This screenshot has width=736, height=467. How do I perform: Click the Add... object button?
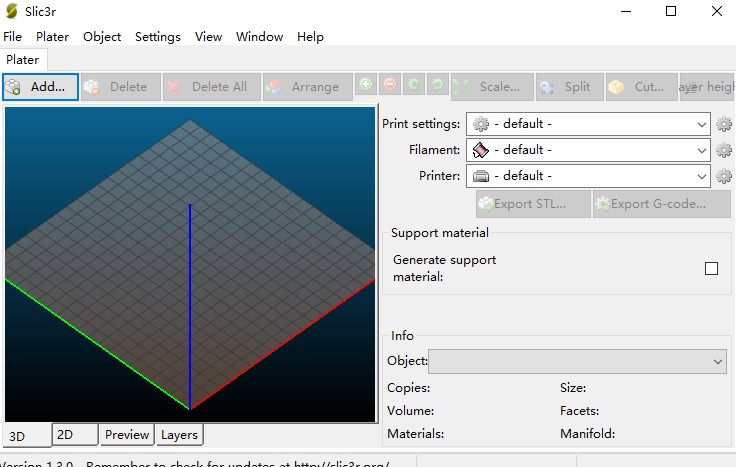[40, 87]
